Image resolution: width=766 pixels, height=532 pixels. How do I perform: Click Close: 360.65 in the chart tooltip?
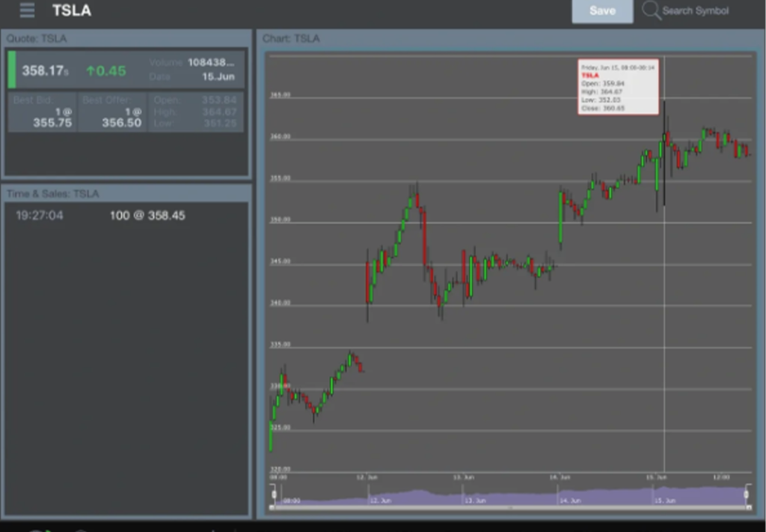click(603, 108)
